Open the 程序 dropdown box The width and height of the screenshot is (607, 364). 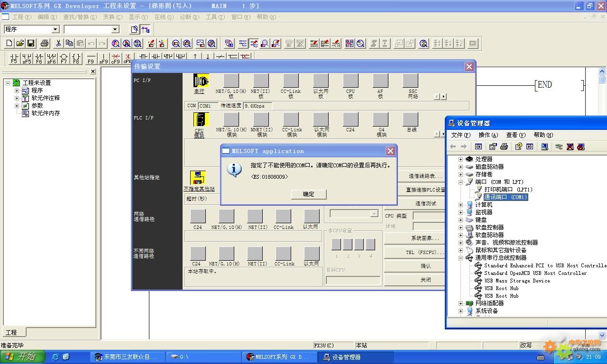point(55,29)
